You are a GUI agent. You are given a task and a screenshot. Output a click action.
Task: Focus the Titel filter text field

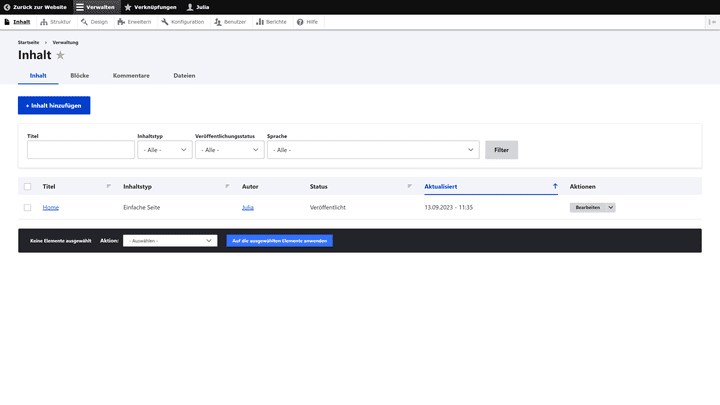[x=81, y=150]
